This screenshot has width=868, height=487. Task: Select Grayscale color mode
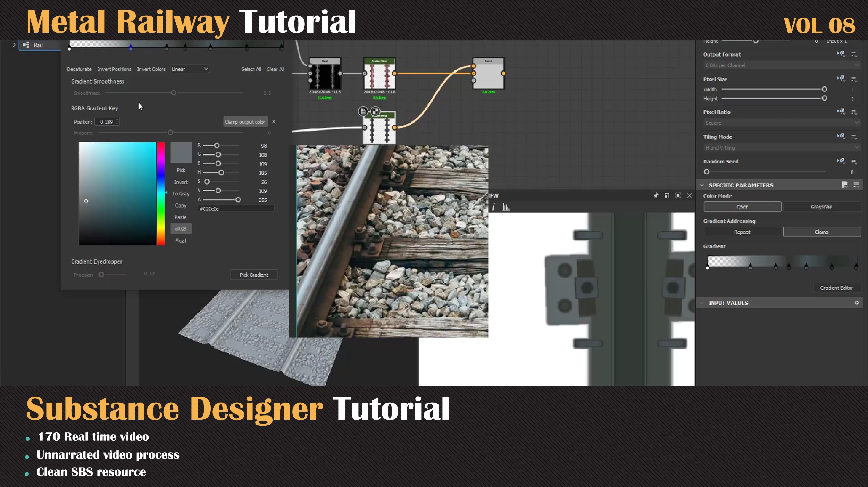pyautogui.click(x=821, y=207)
